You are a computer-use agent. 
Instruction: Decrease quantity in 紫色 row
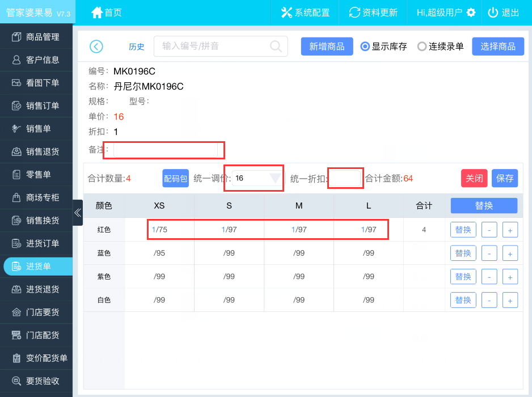(x=489, y=277)
